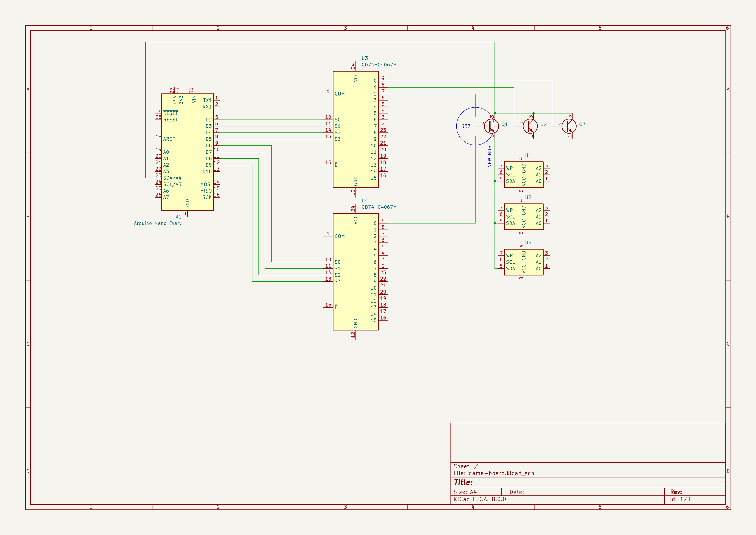Click the 'Id: 1/1' title block field
The width and height of the screenshot is (756, 535).
(680, 499)
